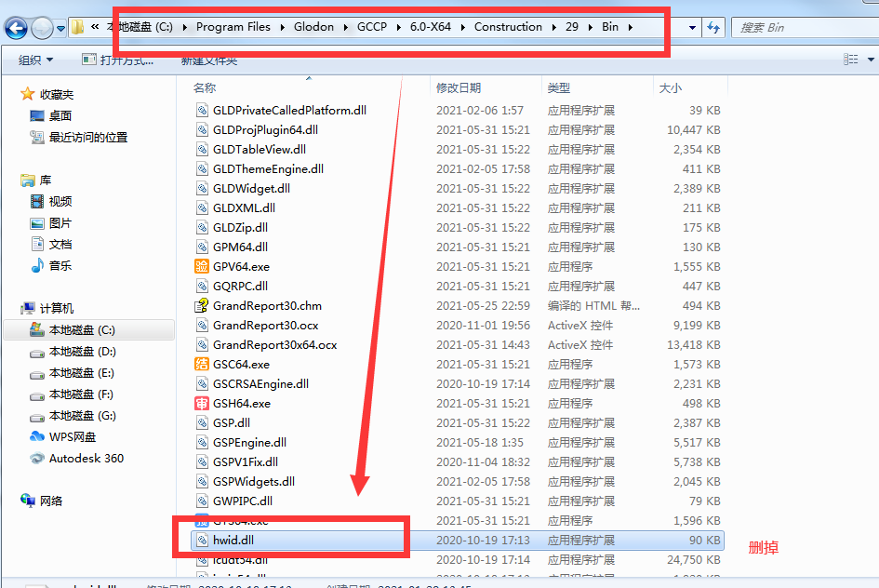Screen dimensions: 879x588
Task: Select 6.0-X64 in address path
Action: (431, 27)
